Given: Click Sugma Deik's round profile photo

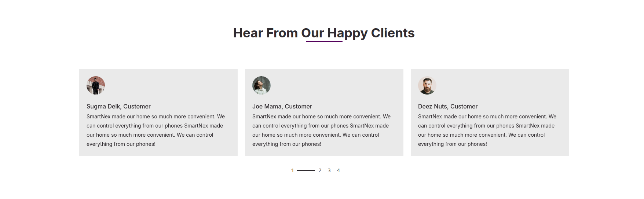Looking at the screenshot, I should [96, 85].
